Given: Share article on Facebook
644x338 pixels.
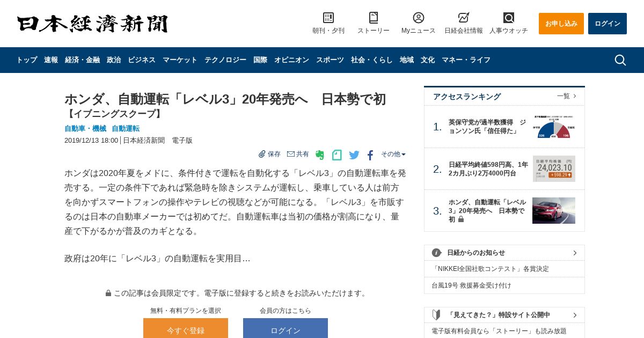Looking at the screenshot, I should [370, 155].
